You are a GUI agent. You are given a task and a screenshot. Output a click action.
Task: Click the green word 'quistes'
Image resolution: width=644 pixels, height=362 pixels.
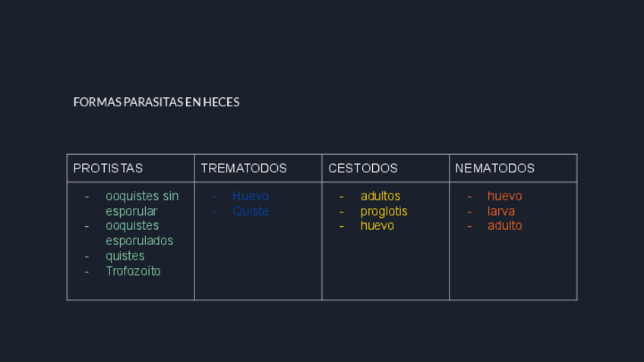point(125,256)
